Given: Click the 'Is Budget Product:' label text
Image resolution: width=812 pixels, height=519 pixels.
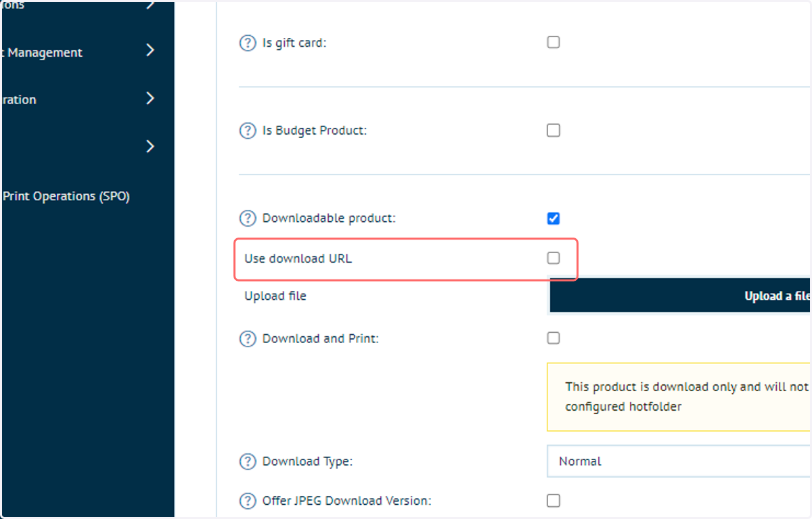Looking at the screenshot, I should (x=314, y=131).
